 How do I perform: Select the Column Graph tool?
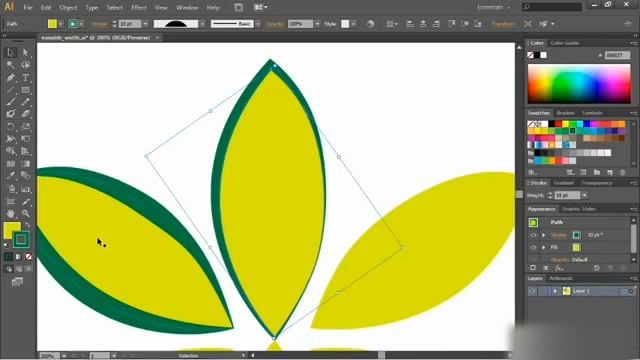25,189
